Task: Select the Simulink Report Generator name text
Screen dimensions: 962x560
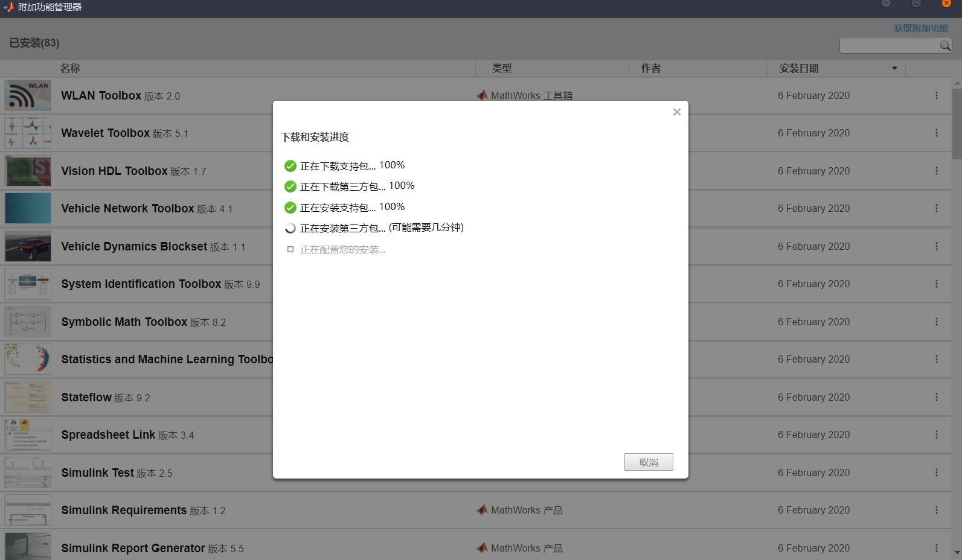Action: (133, 548)
